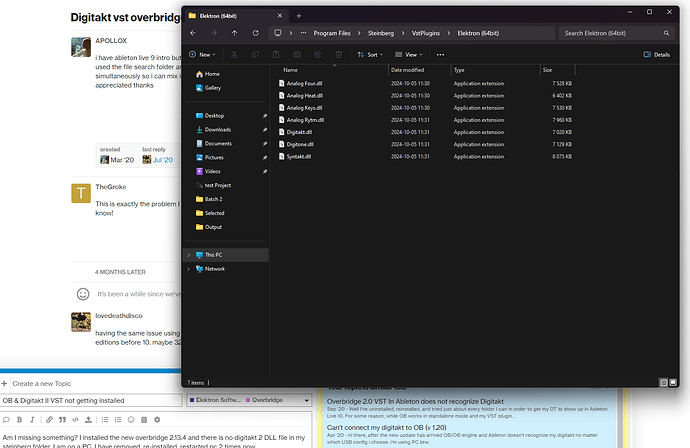Open the gear options icon in forum editor
690x448 pixels.
coord(157,420)
